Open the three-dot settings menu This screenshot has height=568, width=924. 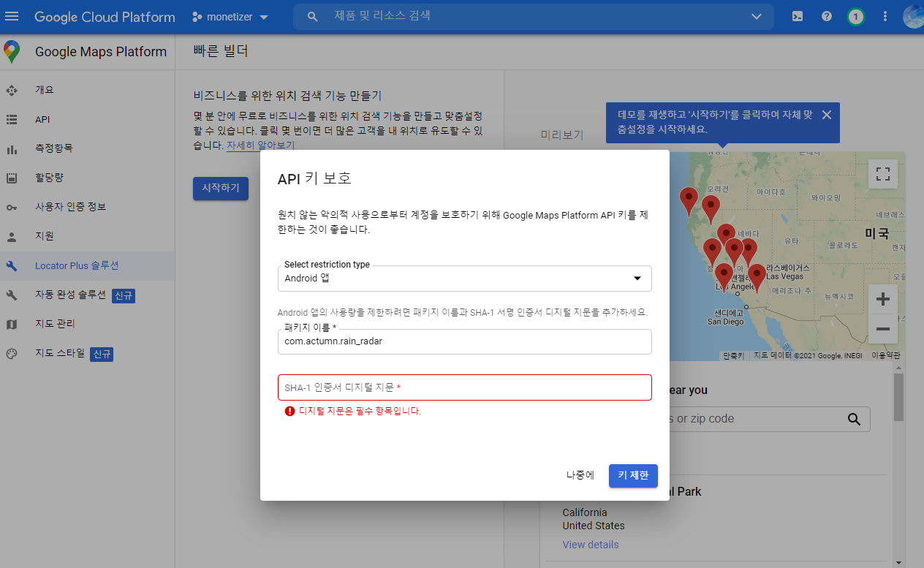pos(885,16)
